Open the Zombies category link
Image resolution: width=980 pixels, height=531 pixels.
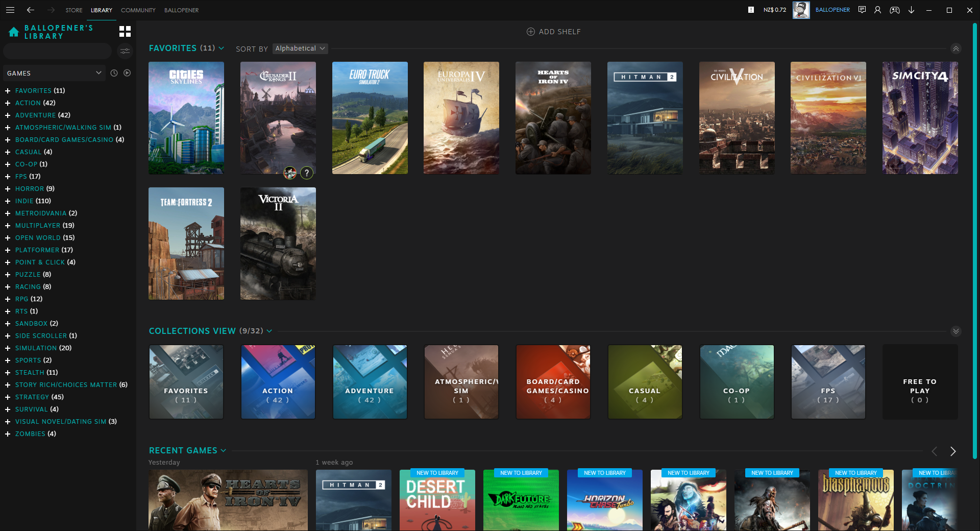click(30, 434)
